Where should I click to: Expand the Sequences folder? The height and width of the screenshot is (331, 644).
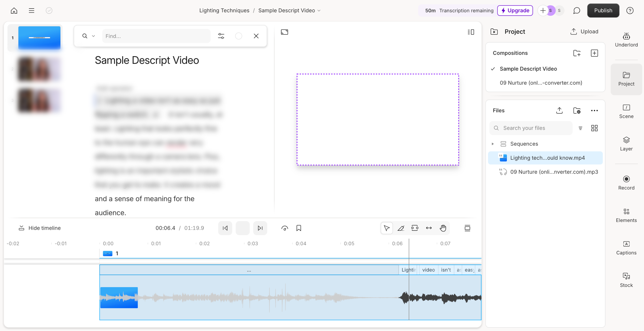coord(493,144)
